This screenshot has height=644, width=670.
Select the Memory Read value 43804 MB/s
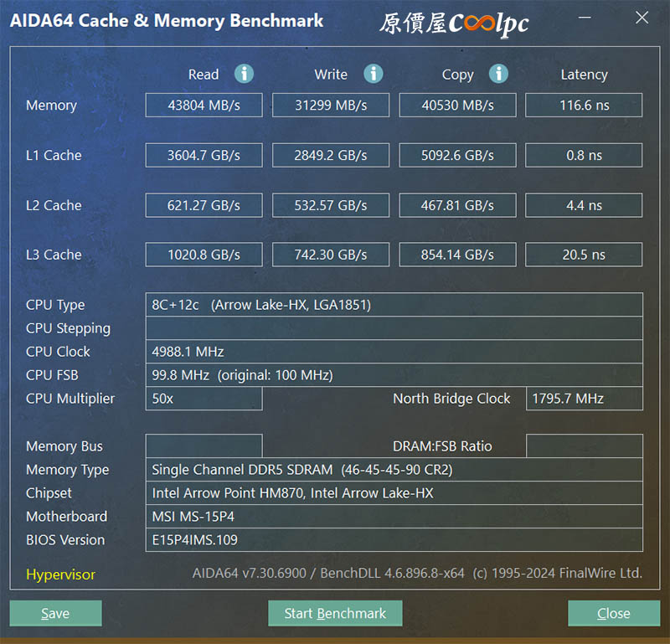point(204,106)
